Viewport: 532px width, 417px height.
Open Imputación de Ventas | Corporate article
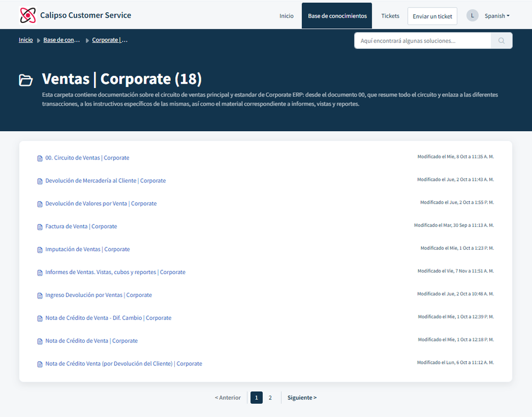coord(87,249)
